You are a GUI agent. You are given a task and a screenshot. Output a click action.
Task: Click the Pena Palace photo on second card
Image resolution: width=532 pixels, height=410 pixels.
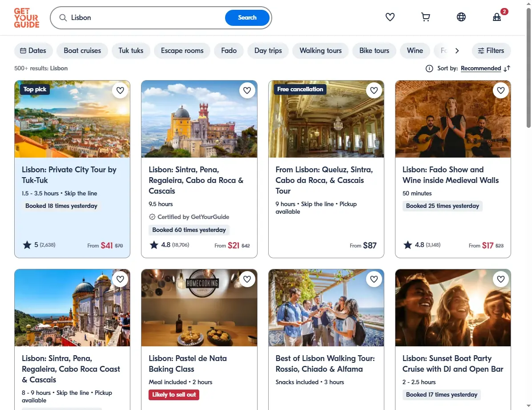pos(199,119)
